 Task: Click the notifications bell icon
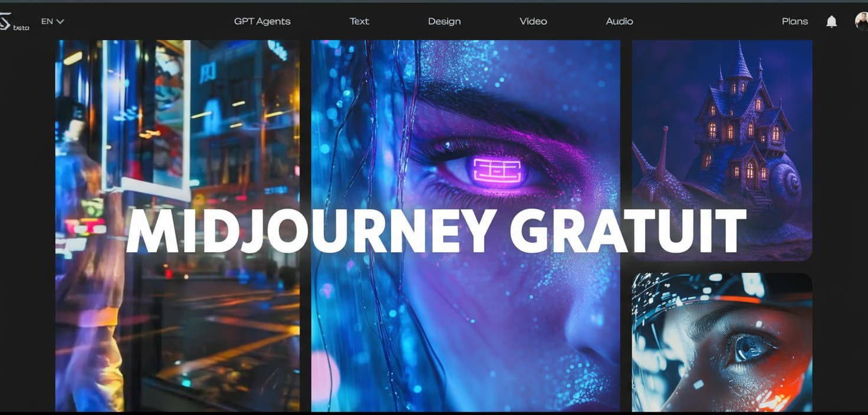[831, 22]
